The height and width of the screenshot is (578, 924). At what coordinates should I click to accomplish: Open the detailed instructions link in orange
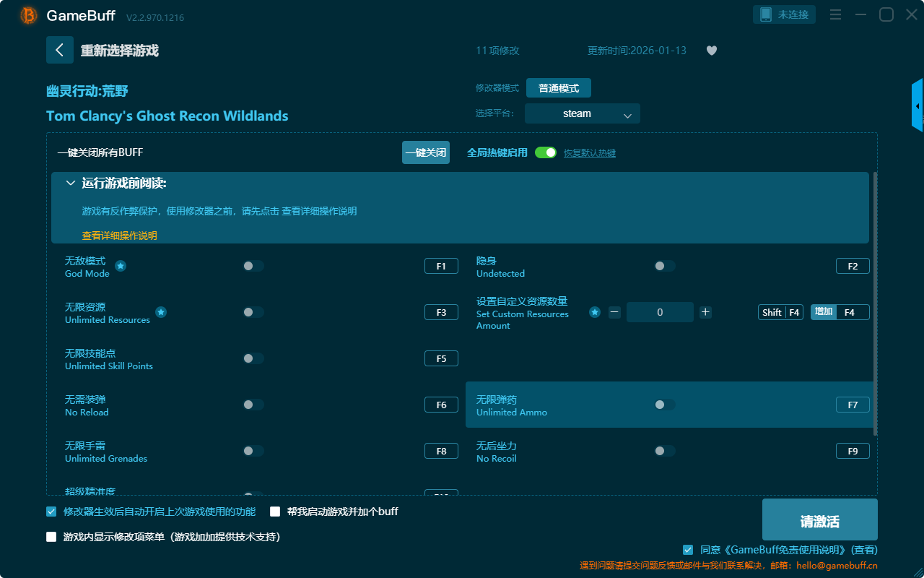pos(119,236)
